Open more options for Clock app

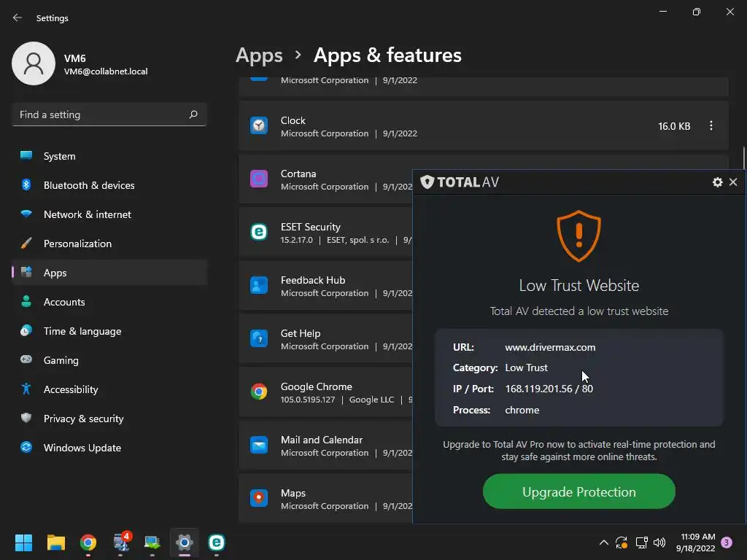[711, 125]
